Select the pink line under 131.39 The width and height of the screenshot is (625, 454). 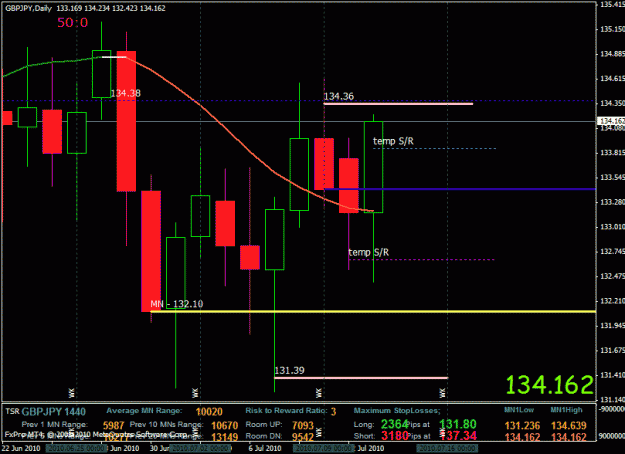coord(361,377)
